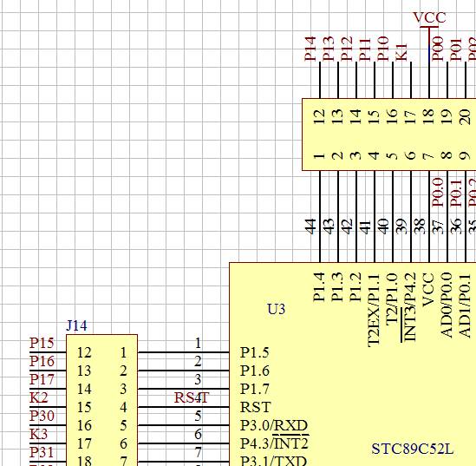Image resolution: width=476 pixels, height=466 pixels.
Task: Select the P3.0/RXD pin on U3
Action: [274, 425]
